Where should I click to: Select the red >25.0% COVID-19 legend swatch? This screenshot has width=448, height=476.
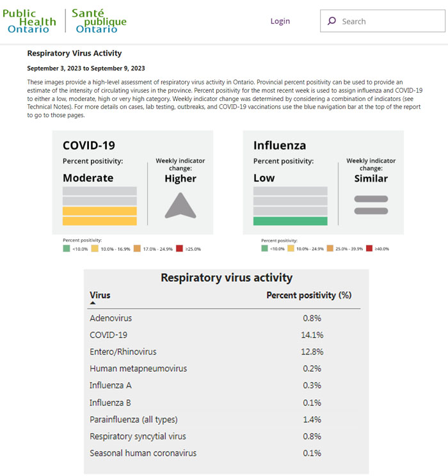pos(180,248)
